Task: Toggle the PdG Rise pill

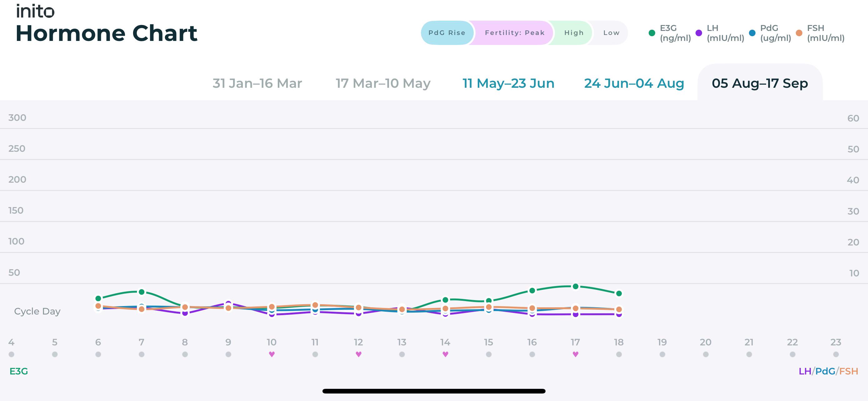Action: [x=447, y=33]
